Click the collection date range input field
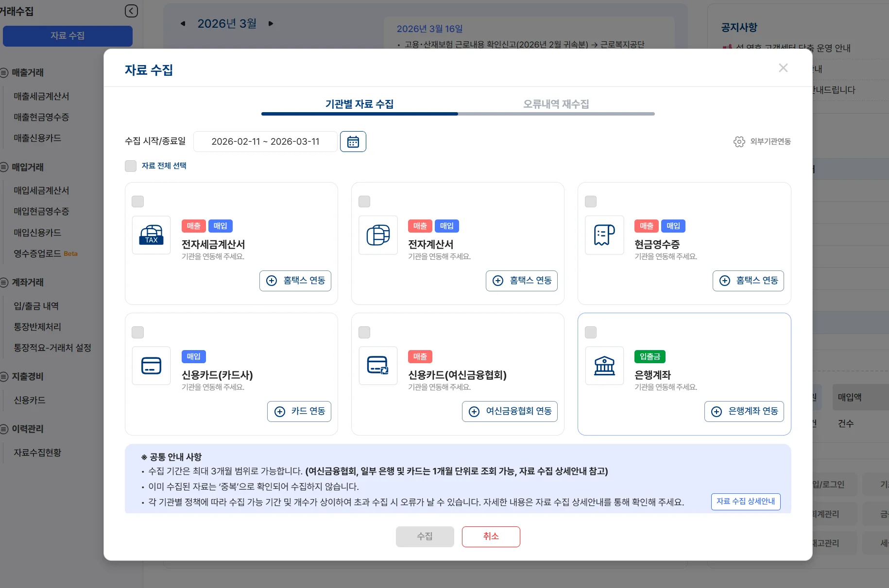This screenshot has height=588, width=889. click(x=265, y=142)
